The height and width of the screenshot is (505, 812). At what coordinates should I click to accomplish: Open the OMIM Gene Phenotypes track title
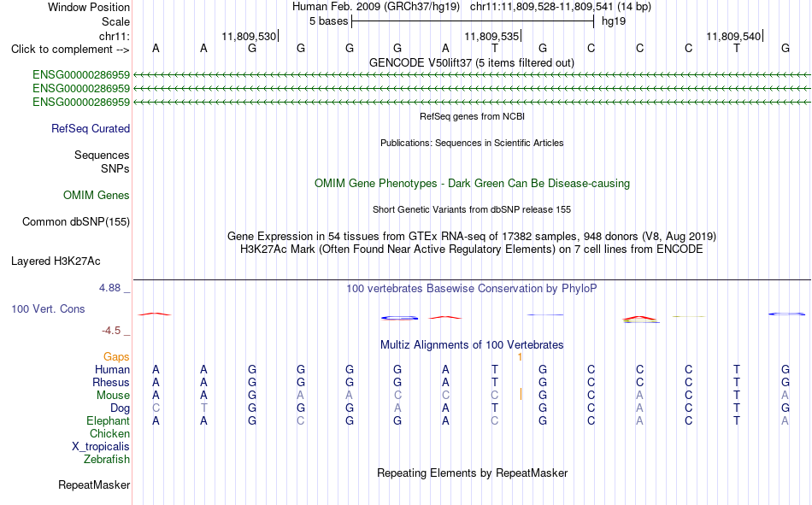[472, 184]
